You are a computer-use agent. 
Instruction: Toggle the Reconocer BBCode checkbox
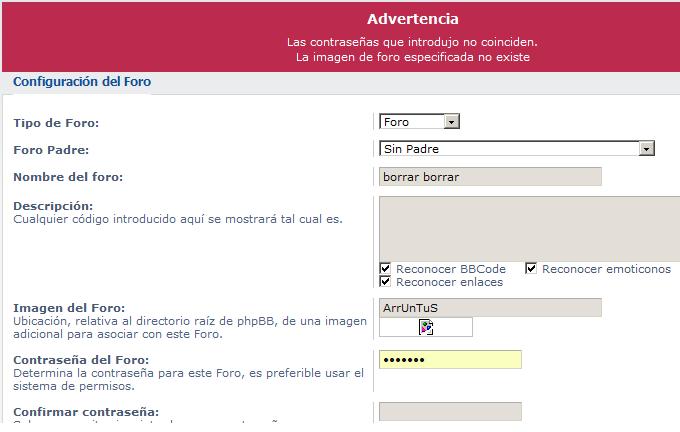tap(385, 268)
